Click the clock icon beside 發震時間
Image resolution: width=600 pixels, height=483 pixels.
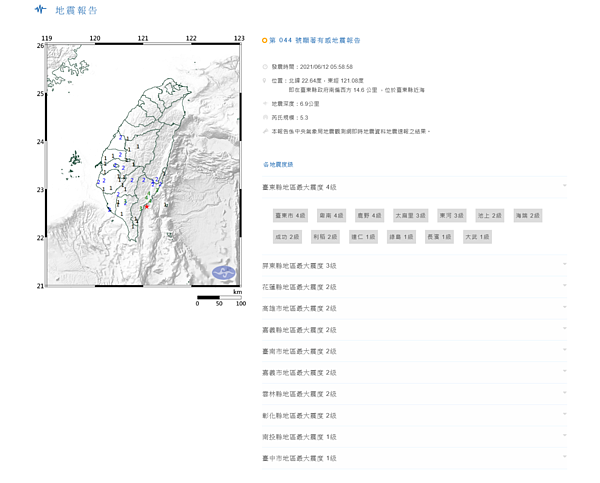(265, 67)
